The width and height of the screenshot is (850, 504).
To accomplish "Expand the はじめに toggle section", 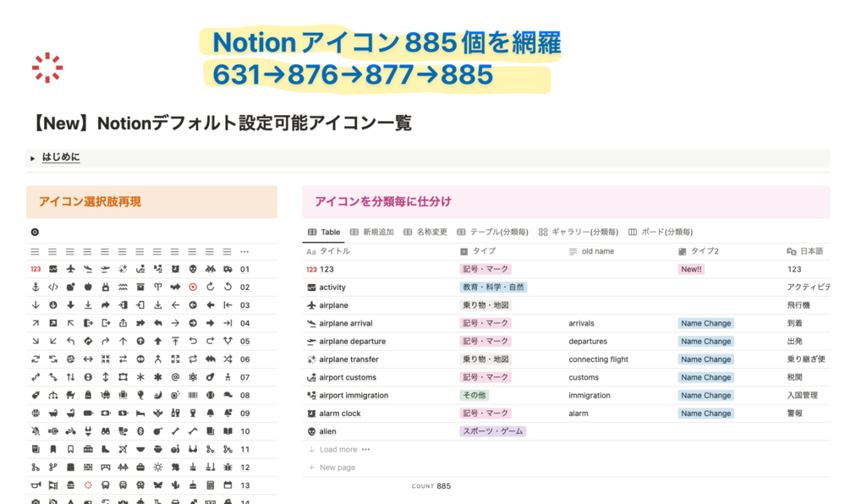I will point(32,158).
